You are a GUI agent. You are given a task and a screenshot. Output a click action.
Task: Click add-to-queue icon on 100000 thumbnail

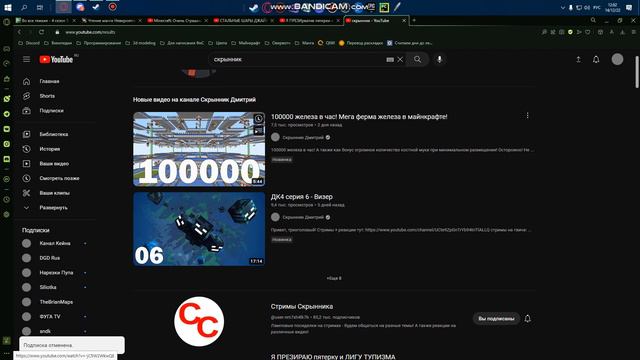258,131
